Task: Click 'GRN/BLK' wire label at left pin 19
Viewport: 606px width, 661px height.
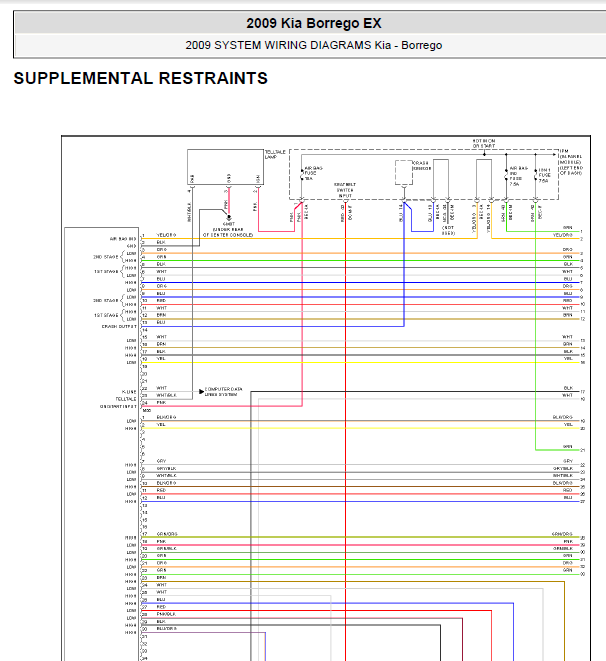Action: click(166, 548)
